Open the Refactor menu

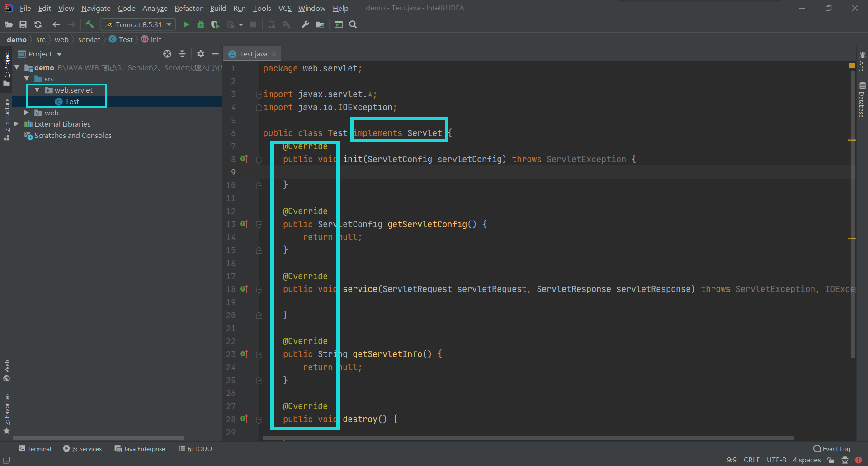(x=189, y=8)
